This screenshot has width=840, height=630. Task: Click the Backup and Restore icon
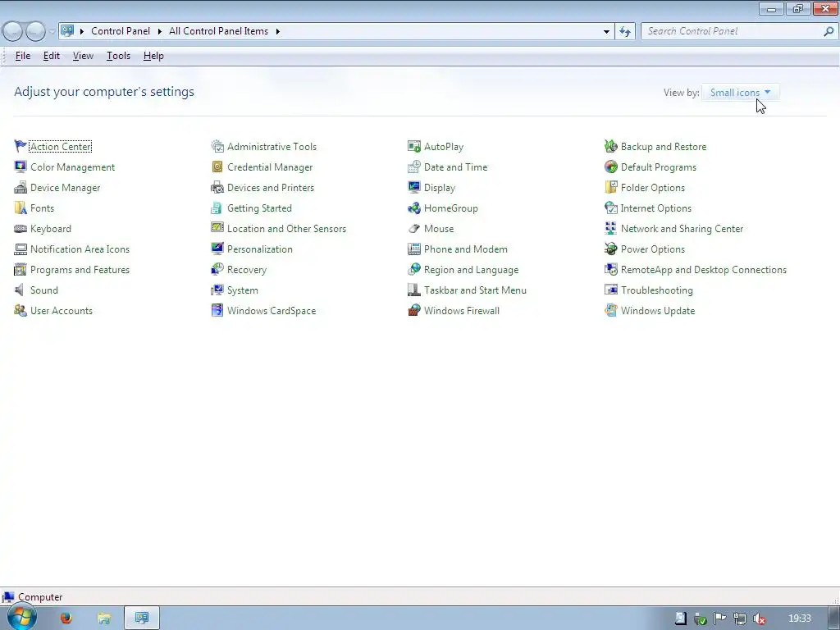coord(610,146)
